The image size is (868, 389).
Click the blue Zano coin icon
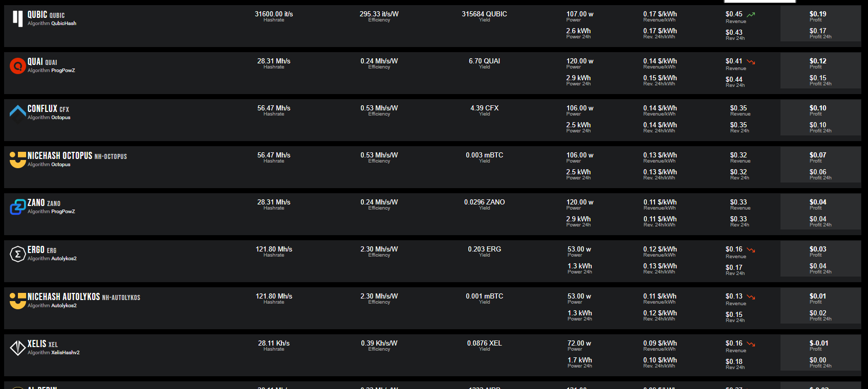click(18, 207)
